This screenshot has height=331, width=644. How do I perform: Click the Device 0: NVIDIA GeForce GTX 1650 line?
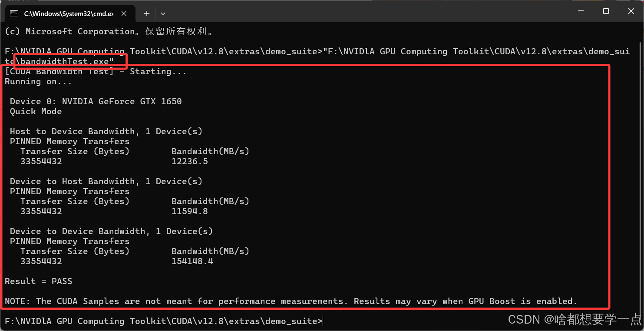(95, 101)
